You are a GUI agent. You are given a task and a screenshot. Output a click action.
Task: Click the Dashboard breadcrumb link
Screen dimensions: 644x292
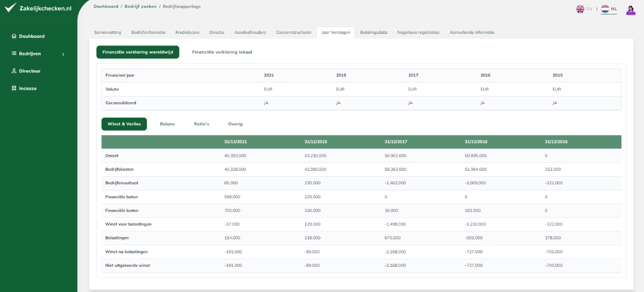(x=106, y=6)
